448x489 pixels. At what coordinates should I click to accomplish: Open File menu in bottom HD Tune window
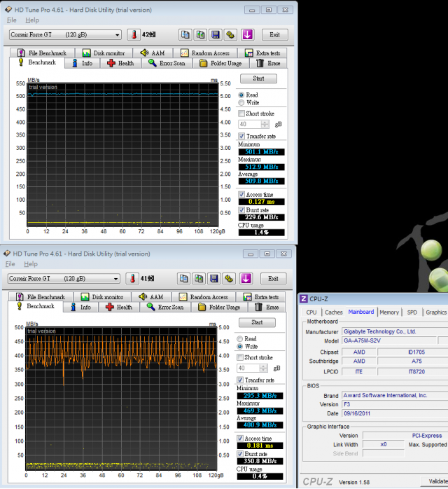(x=10, y=264)
